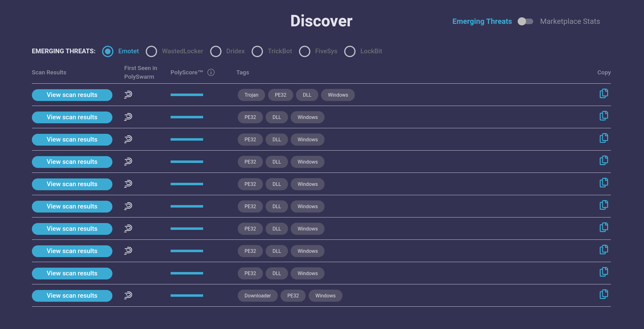644x329 pixels.
Task: Click the Marketplace Stats label
Action: click(x=570, y=21)
